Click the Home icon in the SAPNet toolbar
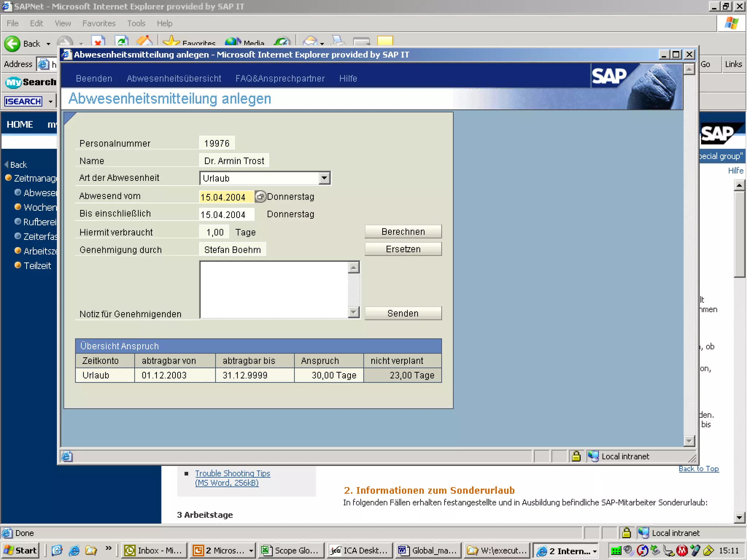The image size is (747, 560). click(144, 41)
